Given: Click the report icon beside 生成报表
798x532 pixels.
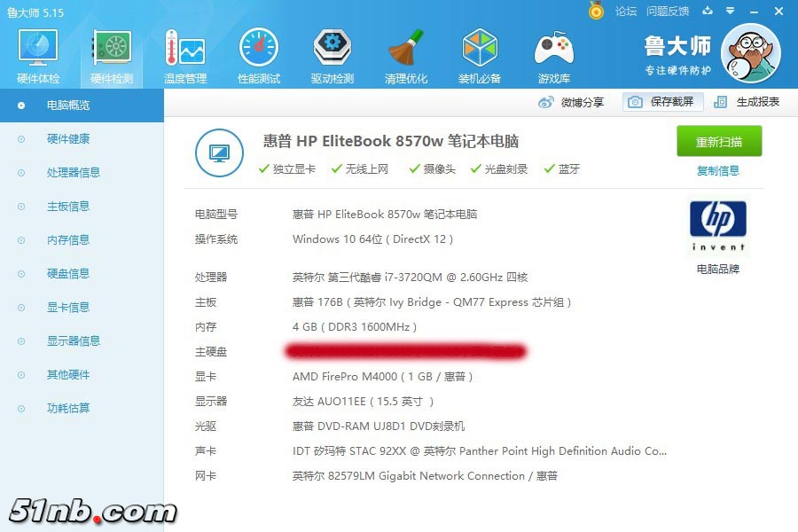Looking at the screenshot, I should coord(720,102).
